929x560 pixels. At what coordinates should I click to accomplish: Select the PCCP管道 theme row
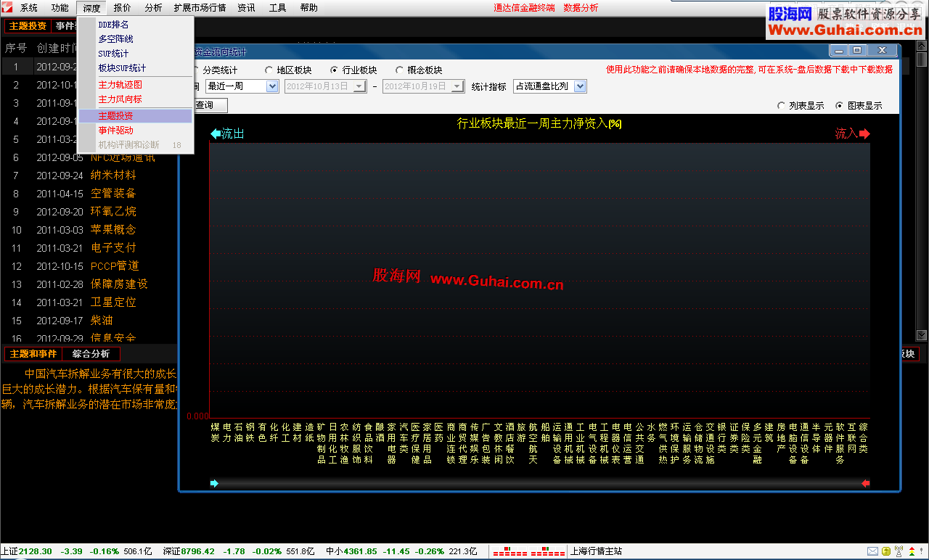pyautogui.click(x=91, y=266)
